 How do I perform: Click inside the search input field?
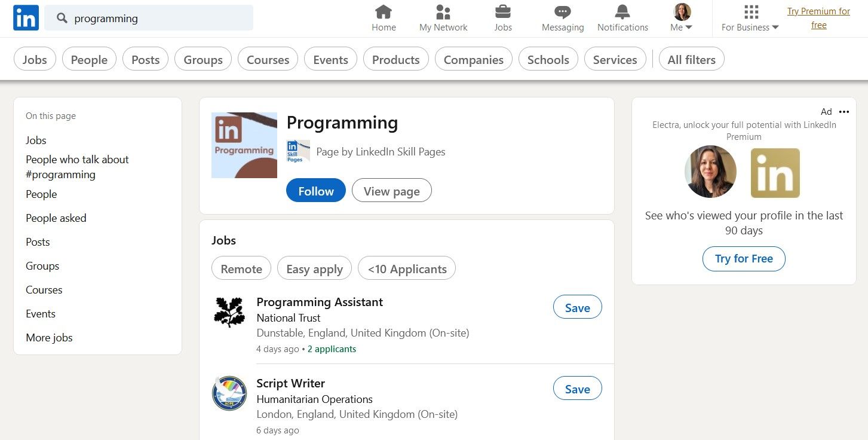(149, 18)
